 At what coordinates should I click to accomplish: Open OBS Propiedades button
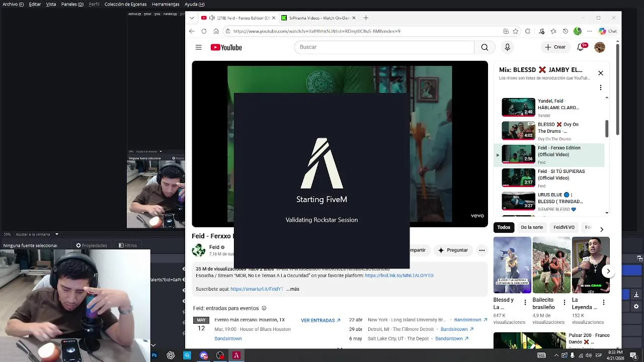click(91, 245)
